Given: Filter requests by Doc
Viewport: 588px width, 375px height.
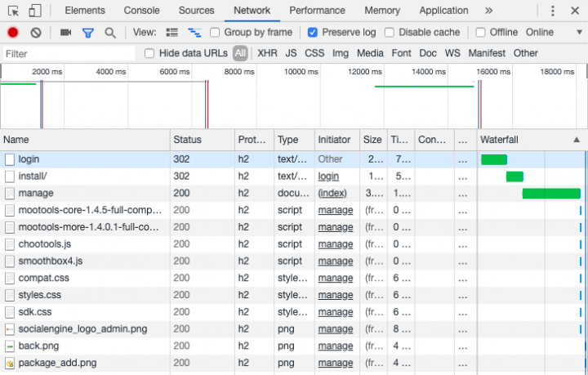Looking at the screenshot, I should coord(428,53).
